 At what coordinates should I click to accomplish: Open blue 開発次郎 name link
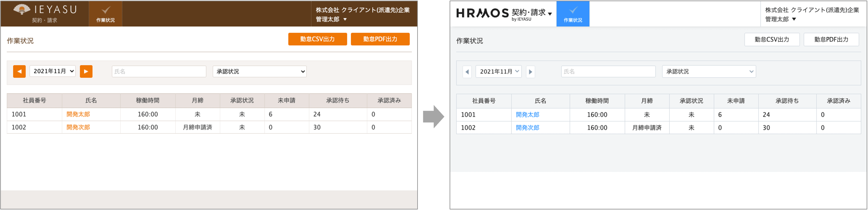527,128
